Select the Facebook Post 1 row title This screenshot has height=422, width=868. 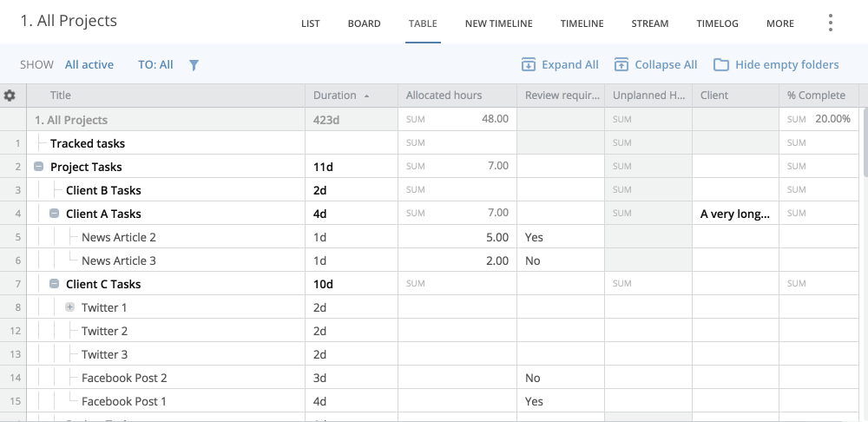124,401
